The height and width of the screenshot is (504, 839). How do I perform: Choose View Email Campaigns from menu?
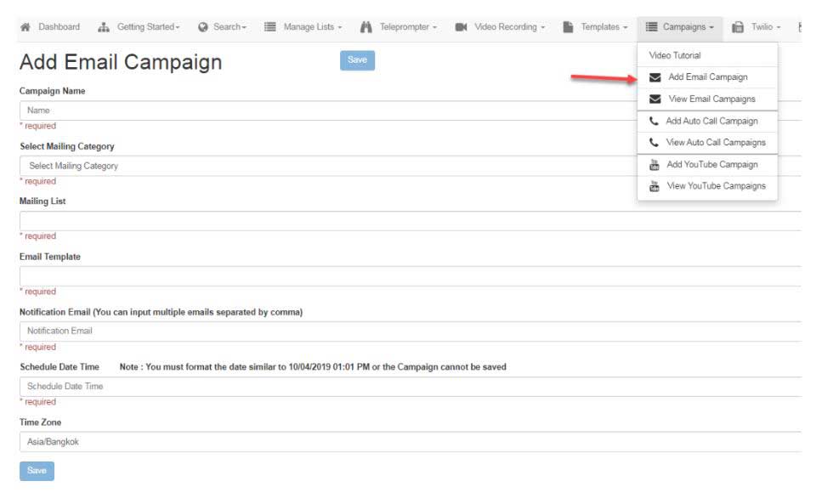[x=711, y=99]
